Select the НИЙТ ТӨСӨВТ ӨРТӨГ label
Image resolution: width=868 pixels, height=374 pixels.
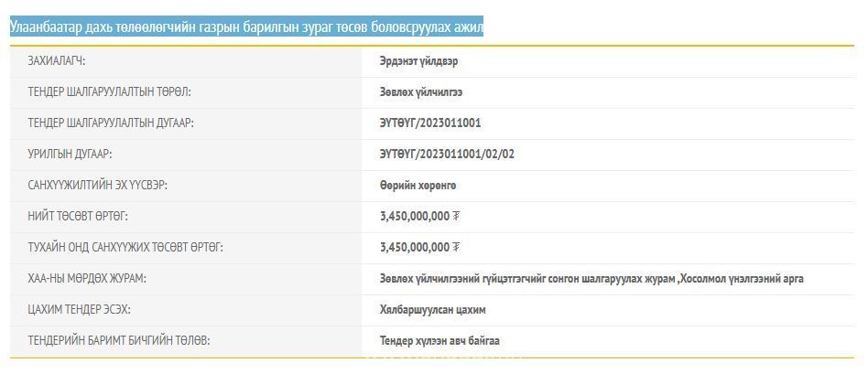(78, 217)
